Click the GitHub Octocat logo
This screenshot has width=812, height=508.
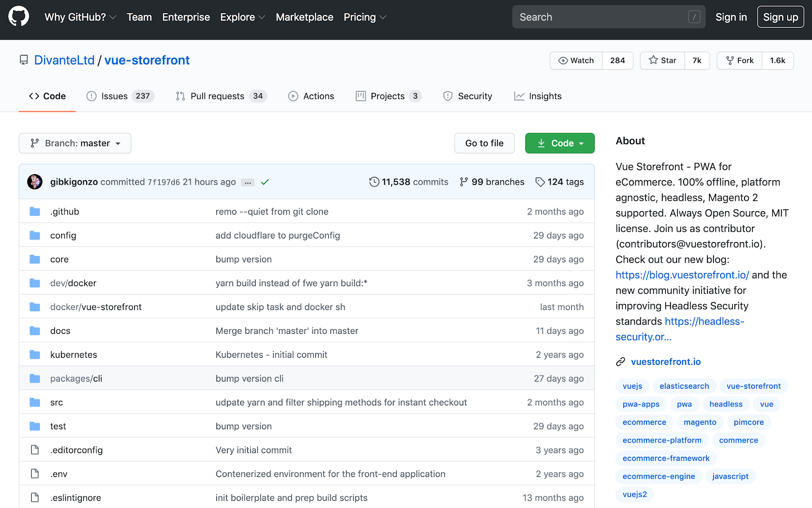click(19, 17)
